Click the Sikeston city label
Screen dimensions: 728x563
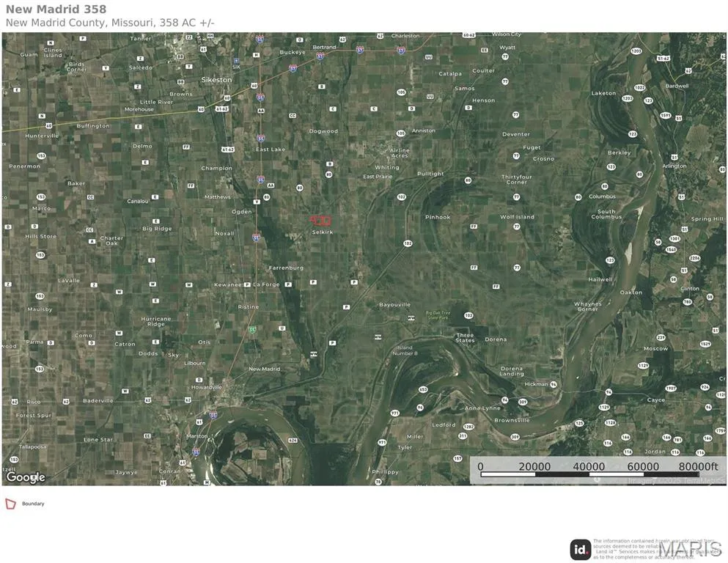click(x=216, y=79)
